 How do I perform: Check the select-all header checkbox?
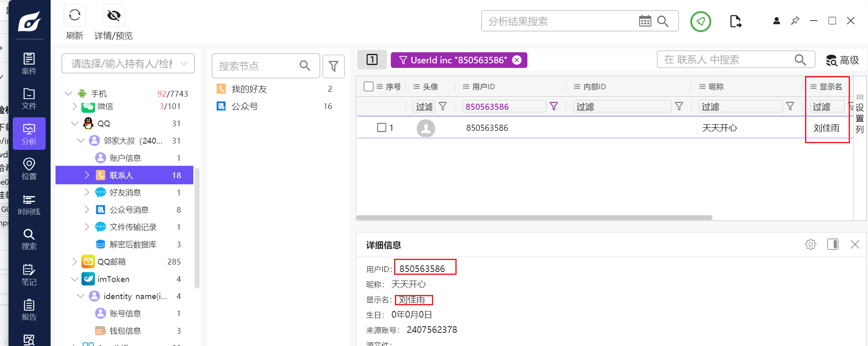pos(369,86)
